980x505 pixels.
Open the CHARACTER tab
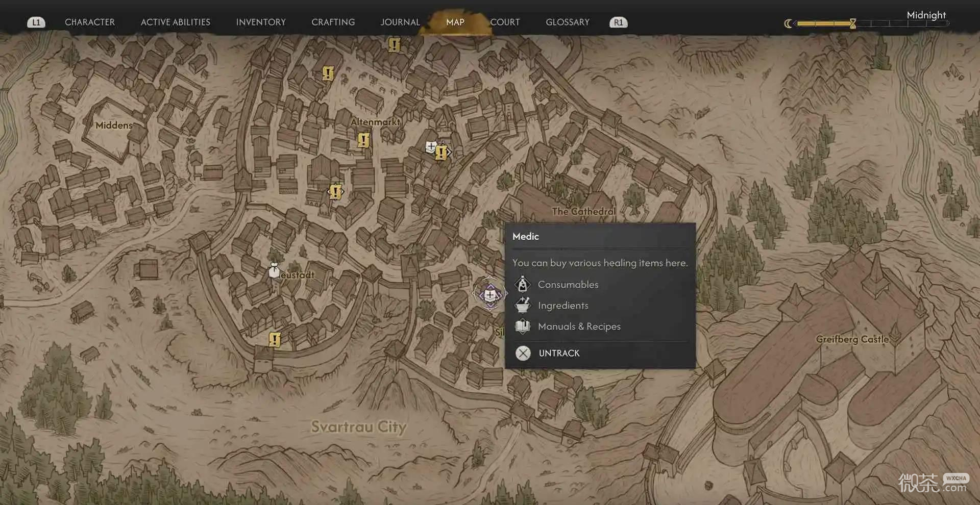(x=90, y=22)
